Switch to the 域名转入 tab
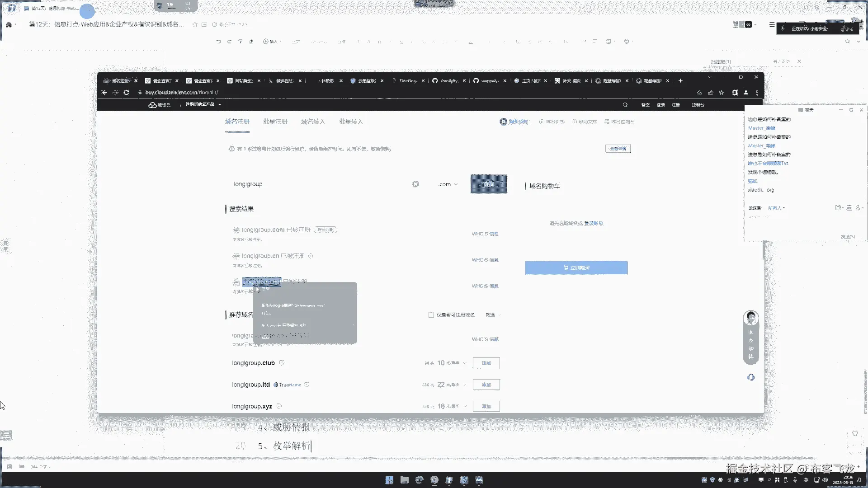The image size is (868, 488). click(x=313, y=122)
